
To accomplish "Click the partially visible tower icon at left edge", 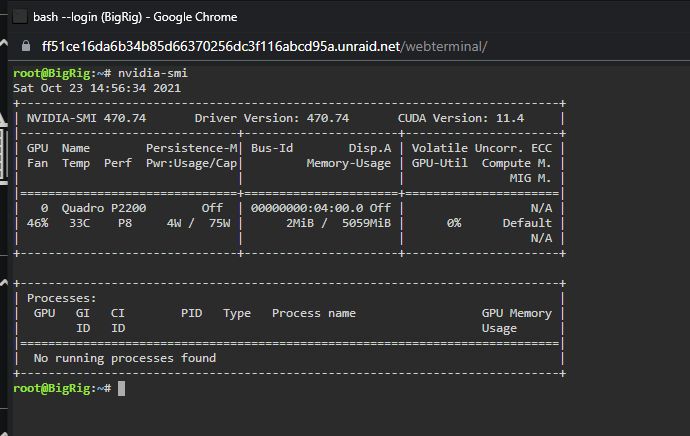I will pos(4,147).
